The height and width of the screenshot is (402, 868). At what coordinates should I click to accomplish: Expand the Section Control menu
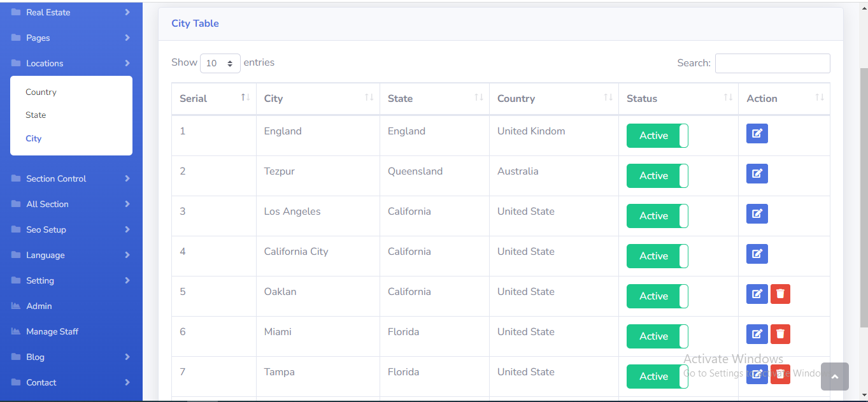pyautogui.click(x=71, y=178)
